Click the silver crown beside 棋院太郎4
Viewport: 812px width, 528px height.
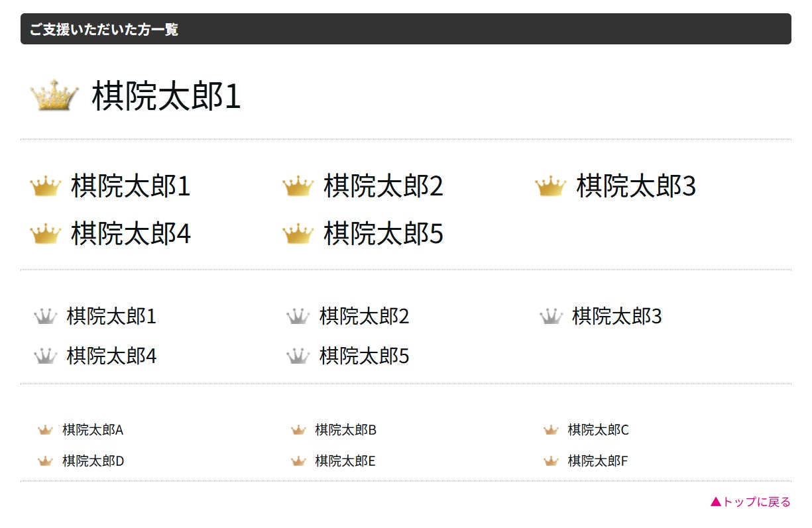pyautogui.click(x=45, y=356)
